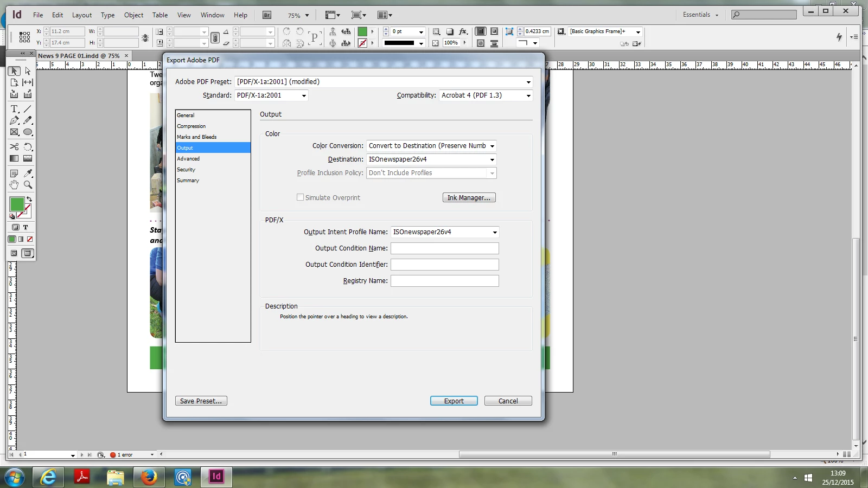Click green fill swatch in control panel
The image size is (868, 488).
[x=362, y=32]
